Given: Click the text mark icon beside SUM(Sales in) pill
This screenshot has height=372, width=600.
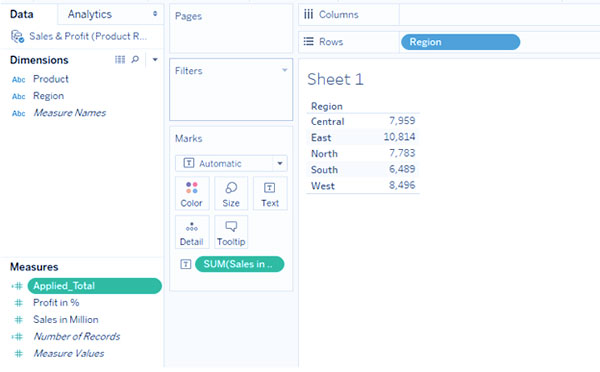Looking at the screenshot, I should 186,264.
